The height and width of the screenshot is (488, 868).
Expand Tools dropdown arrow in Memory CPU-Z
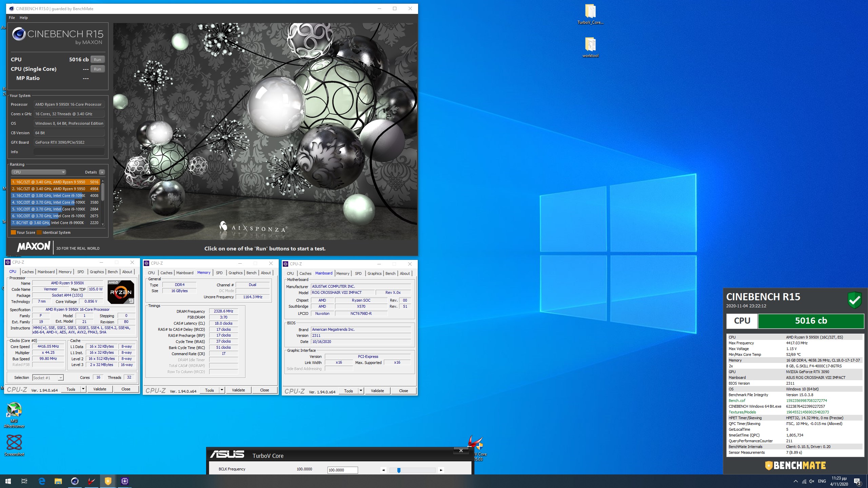point(222,390)
